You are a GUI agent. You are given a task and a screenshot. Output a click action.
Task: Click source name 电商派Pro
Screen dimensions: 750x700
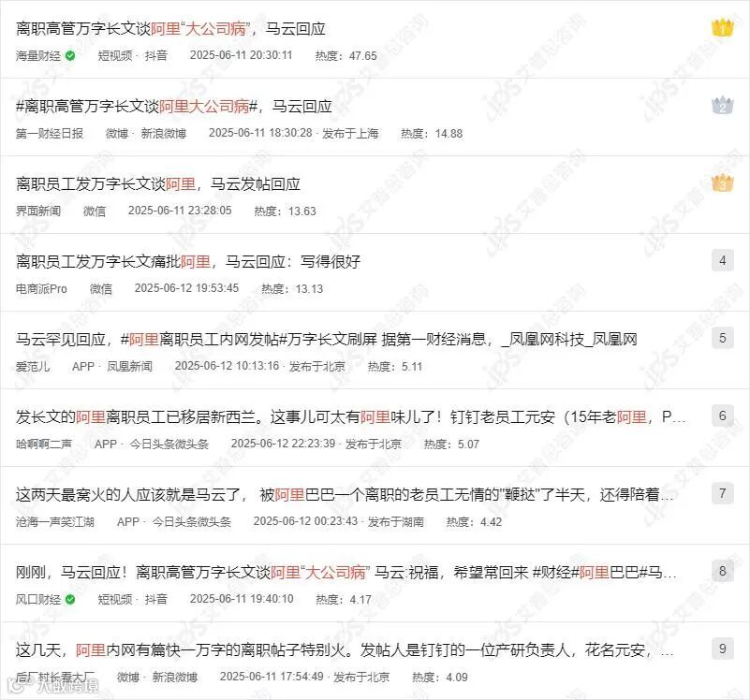pos(41,289)
